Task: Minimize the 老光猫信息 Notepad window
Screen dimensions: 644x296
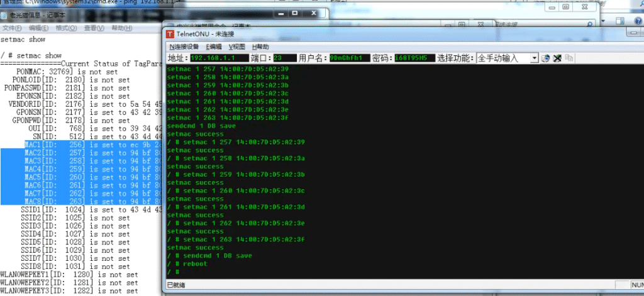Action: point(280,13)
